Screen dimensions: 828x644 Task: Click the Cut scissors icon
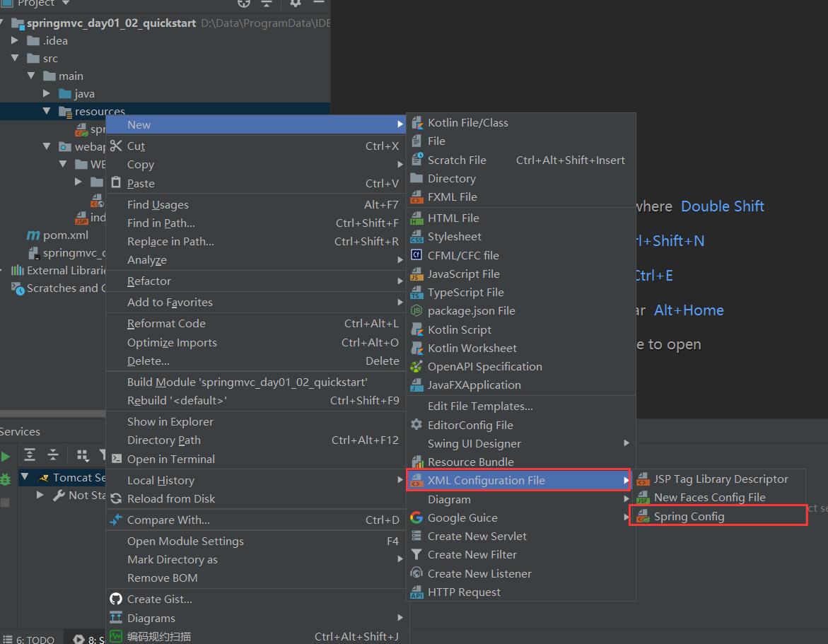[116, 146]
